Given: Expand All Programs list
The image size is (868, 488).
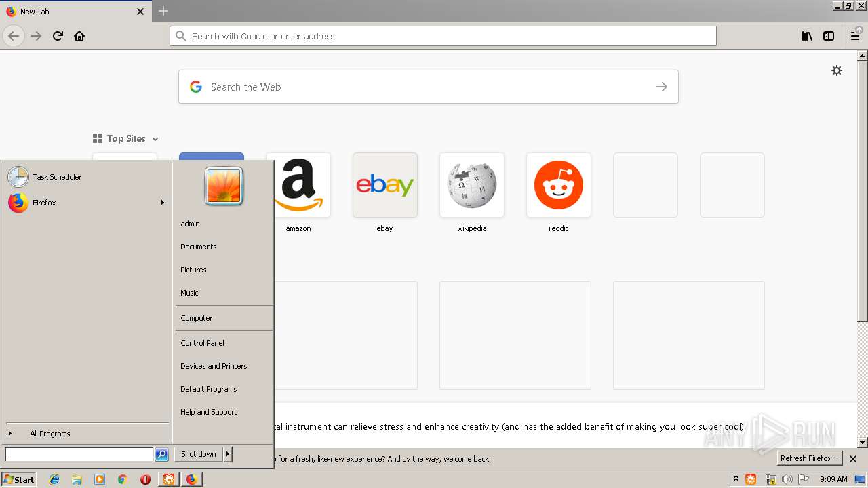Looking at the screenshot, I should pyautogui.click(x=86, y=434).
